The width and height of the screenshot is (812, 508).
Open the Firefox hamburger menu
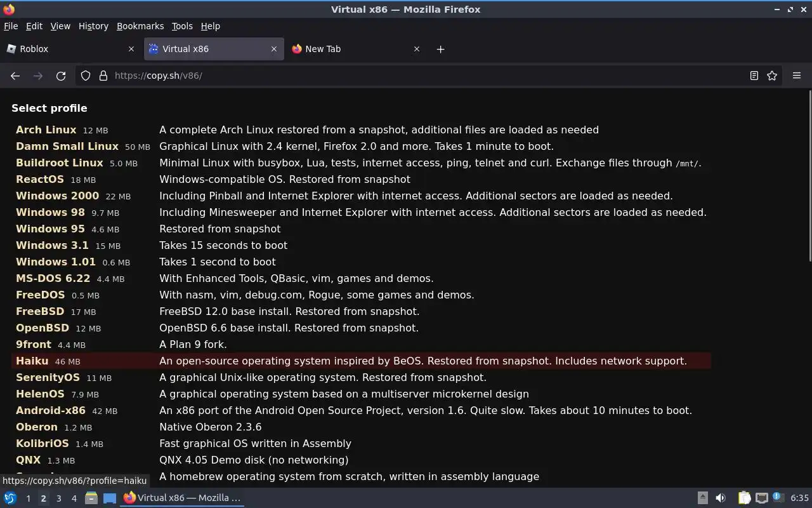797,76
